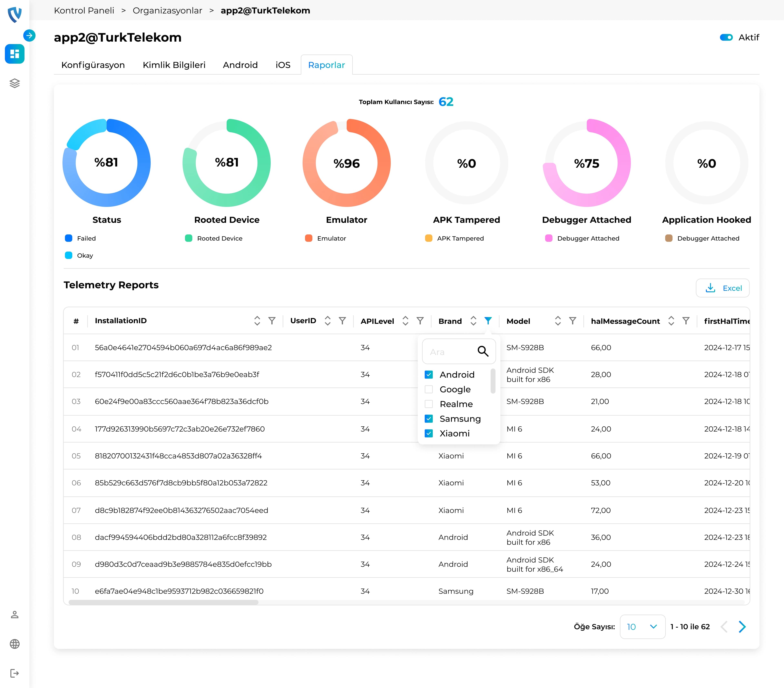Switch to the Kimlik Bilgileri tab
The width and height of the screenshot is (784, 688).
[174, 65]
